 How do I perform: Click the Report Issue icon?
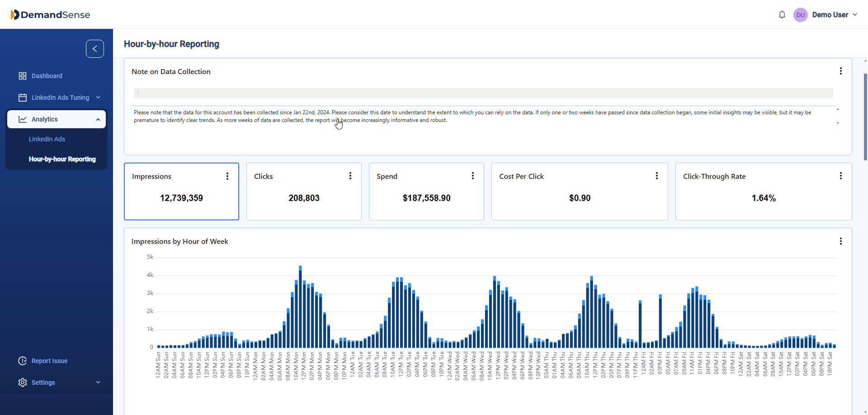pos(22,361)
